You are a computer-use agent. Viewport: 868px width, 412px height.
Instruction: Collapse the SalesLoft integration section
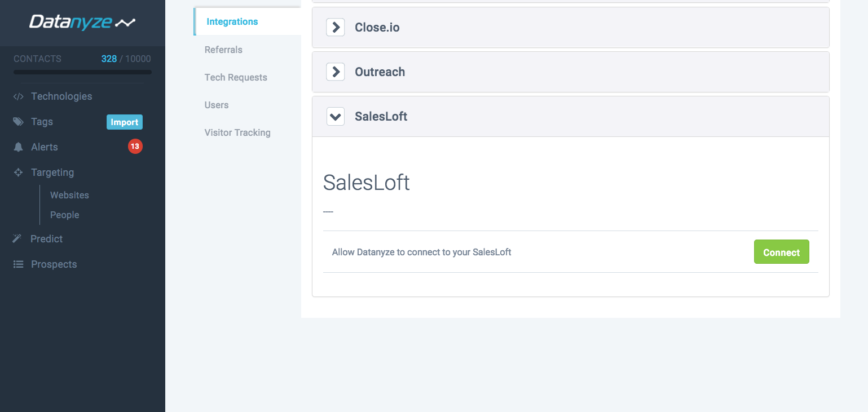tap(336, 117)
